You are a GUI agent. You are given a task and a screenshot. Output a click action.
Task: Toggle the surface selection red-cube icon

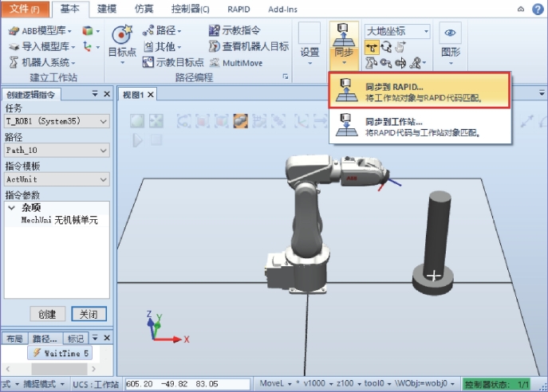click(202, 121)
